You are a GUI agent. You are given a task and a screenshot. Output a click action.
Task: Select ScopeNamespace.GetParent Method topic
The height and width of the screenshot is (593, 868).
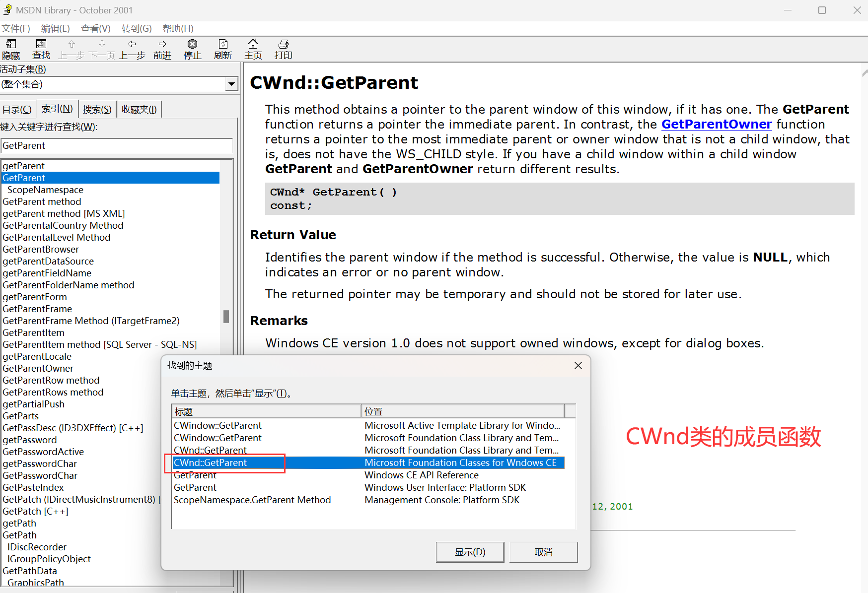click(368, 500)
